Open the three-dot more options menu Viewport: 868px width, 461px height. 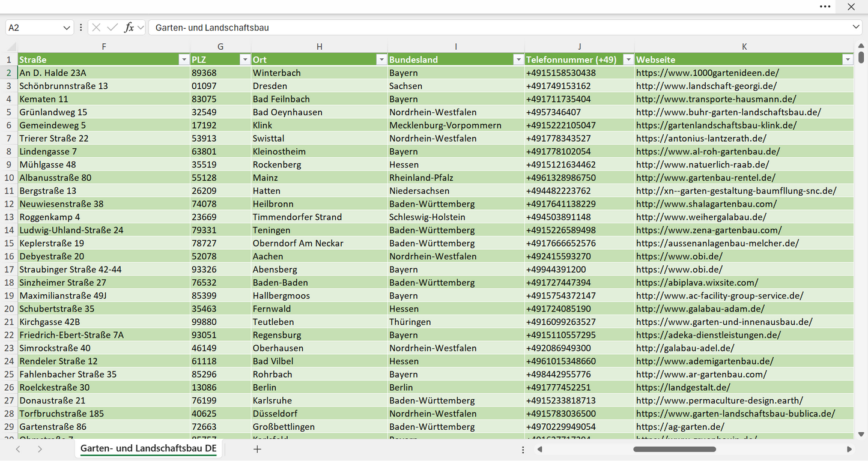825,7
